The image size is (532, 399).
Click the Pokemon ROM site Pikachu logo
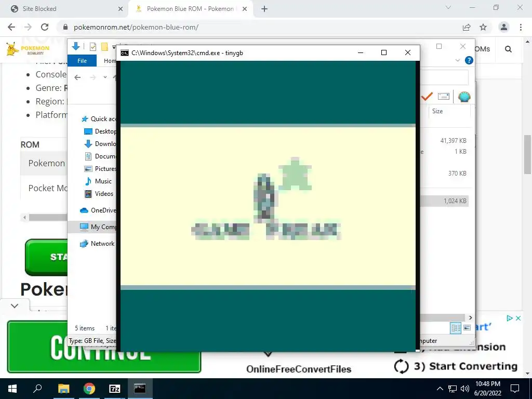28,49
